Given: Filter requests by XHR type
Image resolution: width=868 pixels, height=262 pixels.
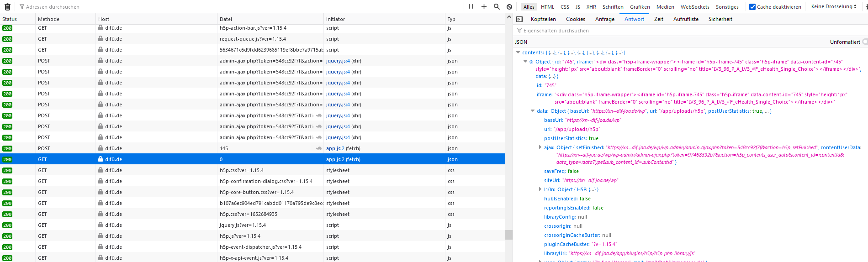Looking at the screenshot, I should 591,7.
